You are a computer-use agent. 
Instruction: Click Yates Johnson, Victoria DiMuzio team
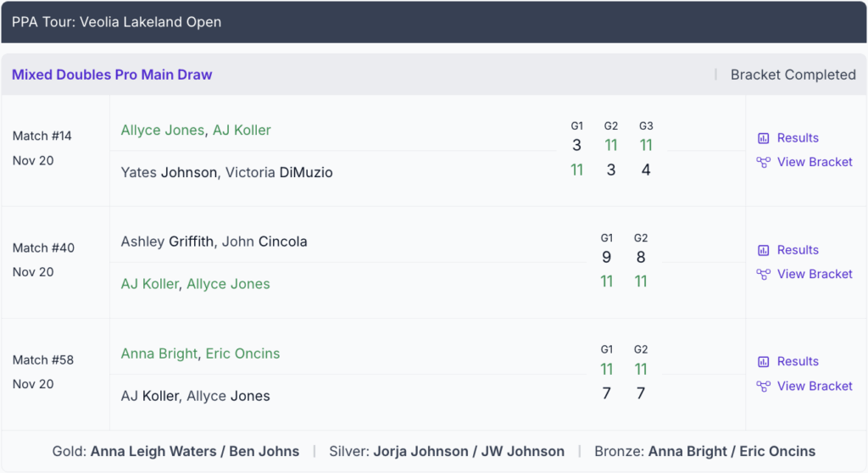pos(226,172)
